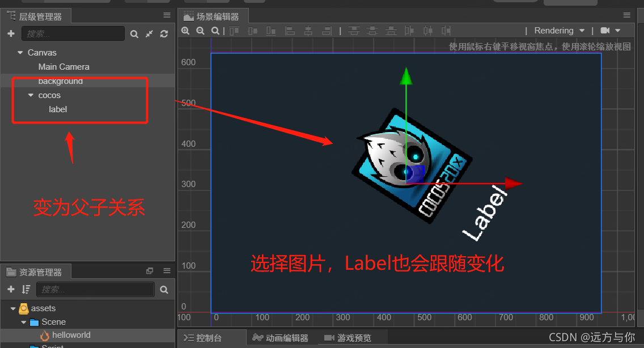Click the blue gizmo center square
The width and height of the screenshot is (644, 348).
coord(414,174)
